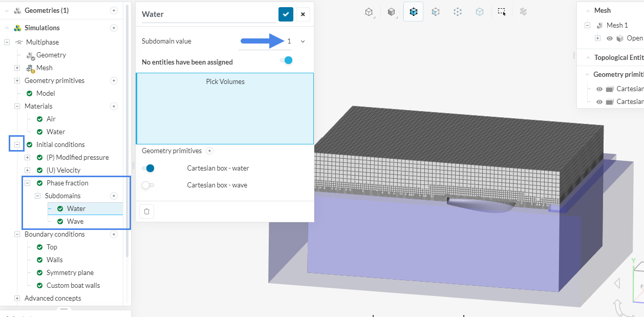This screenshot has width=644, height=317.
Task: Open the view orientation cube menu
Action: pyautogui.click(x=369, y=12)
